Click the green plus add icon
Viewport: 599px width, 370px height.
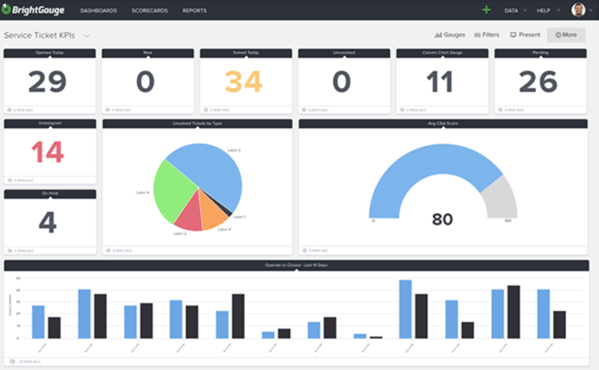pyautogui.click(x=486, y=10)
